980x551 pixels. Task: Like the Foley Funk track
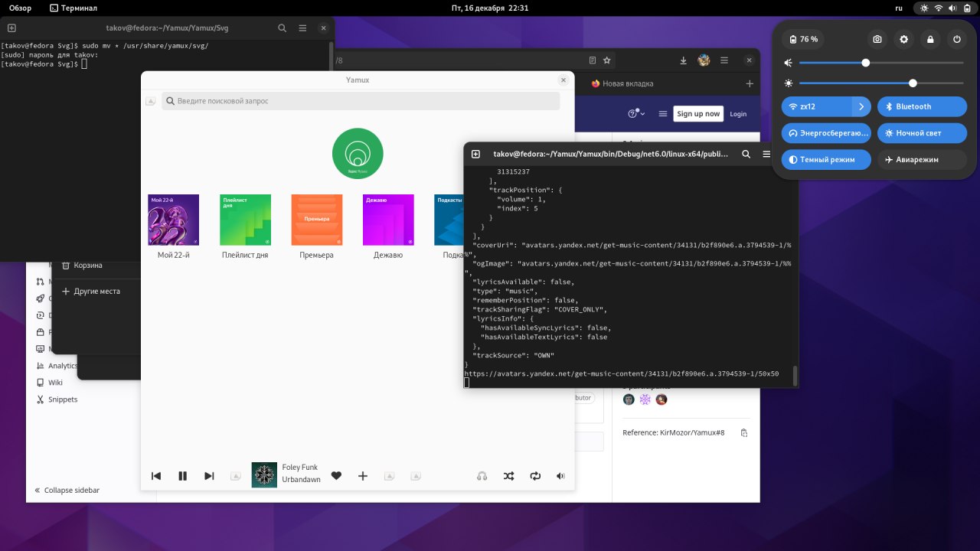click(x=336, y=476)
